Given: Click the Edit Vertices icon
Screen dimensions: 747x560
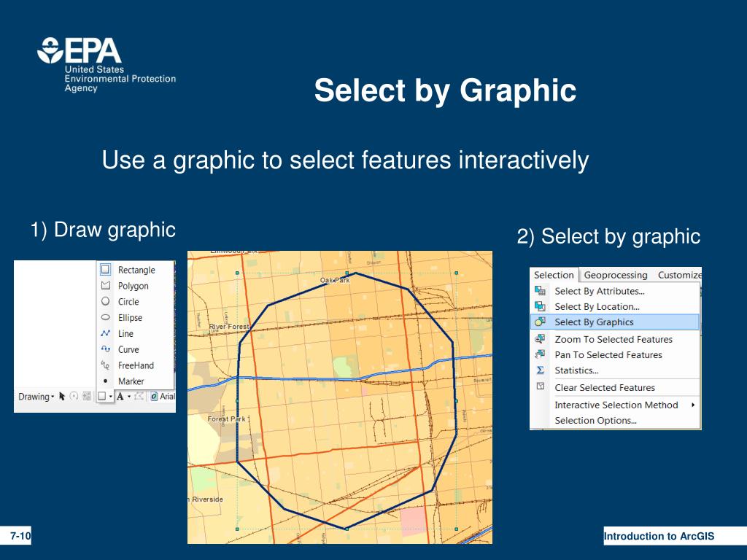Looking at the screenshot, I should tap(139, 396).
